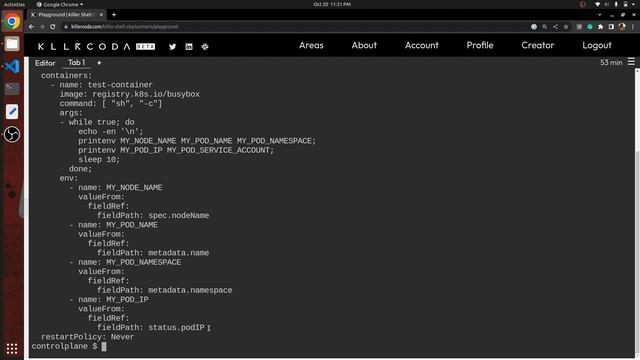Click the Grammarly green extension icon

(590, 27)
